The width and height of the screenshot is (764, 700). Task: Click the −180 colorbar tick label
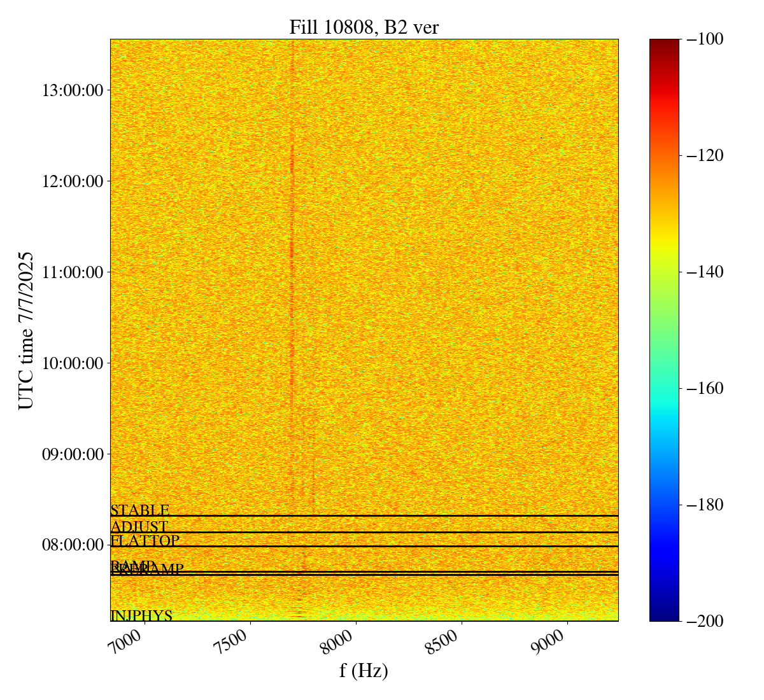pos(705,505)
